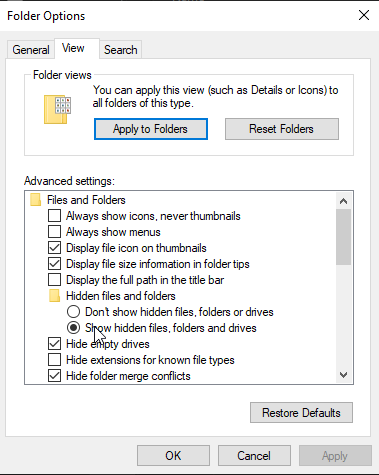Open the Search tab
This screenshot has width=379, height=475.
click(121, 50)
